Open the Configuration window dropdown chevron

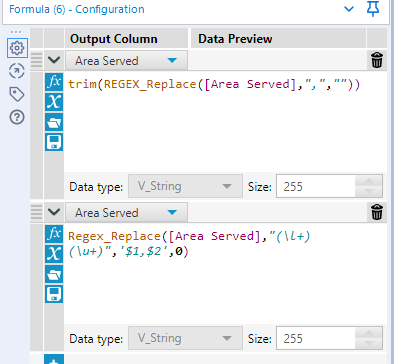pos(349,9)
